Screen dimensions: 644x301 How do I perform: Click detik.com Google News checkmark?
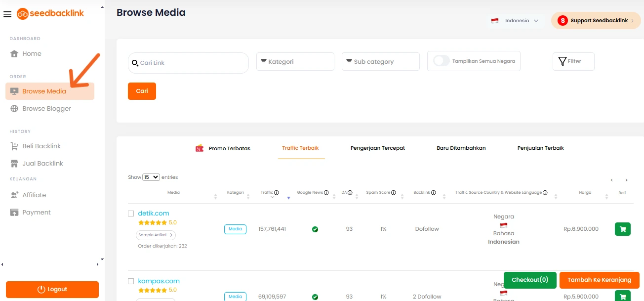315,229
